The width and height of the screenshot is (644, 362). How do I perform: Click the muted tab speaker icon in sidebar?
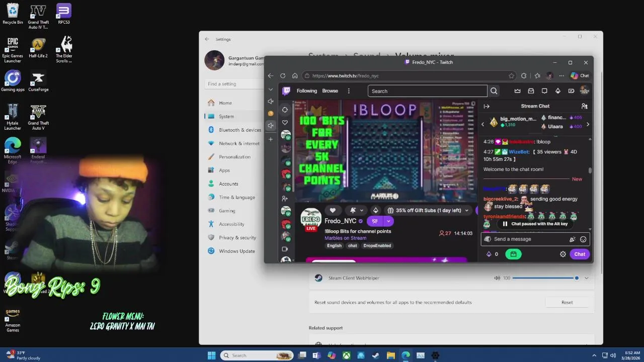point(271,126)
